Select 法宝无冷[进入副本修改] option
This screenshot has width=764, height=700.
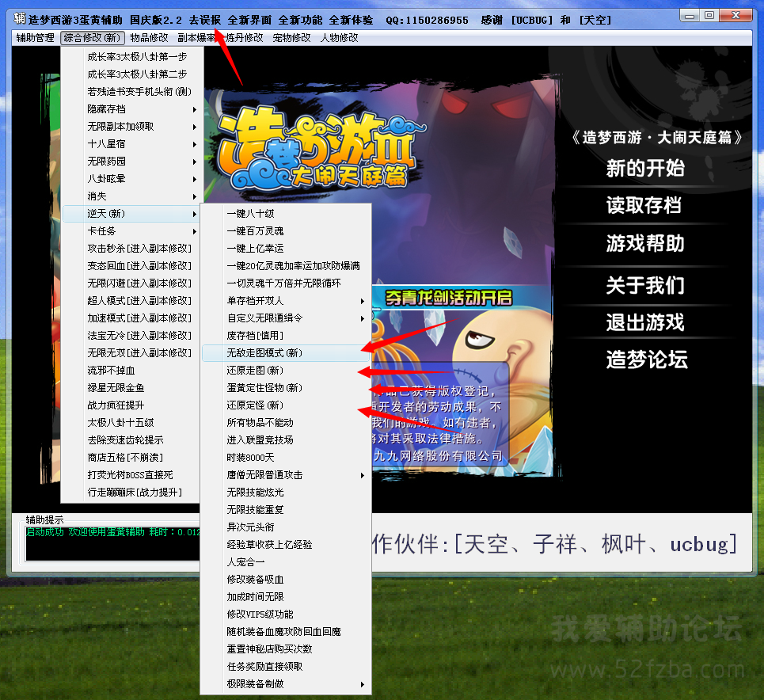pos(131,336)
